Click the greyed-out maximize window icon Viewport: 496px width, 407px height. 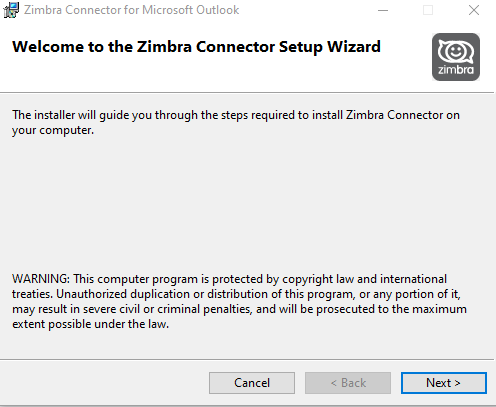coord(428,10)
